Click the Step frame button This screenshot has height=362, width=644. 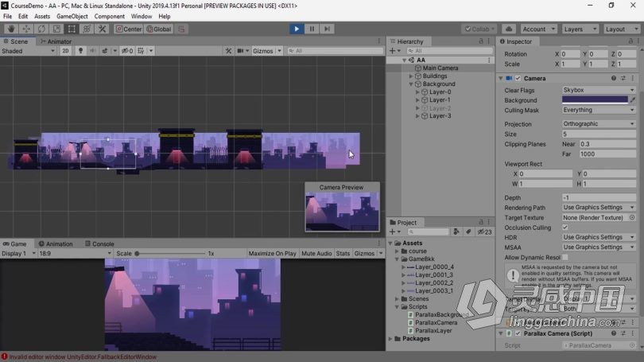(x=327, y=29)
